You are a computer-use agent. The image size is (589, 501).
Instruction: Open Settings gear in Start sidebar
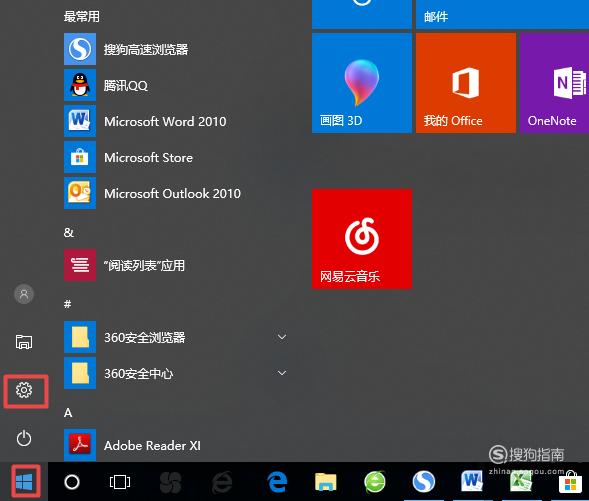(24, 390)
